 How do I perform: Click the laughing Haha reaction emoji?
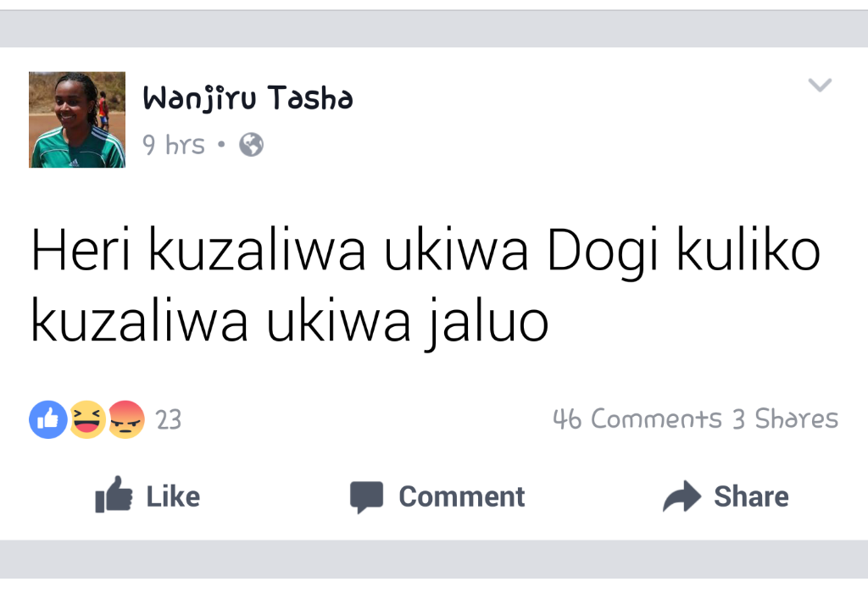87,419
